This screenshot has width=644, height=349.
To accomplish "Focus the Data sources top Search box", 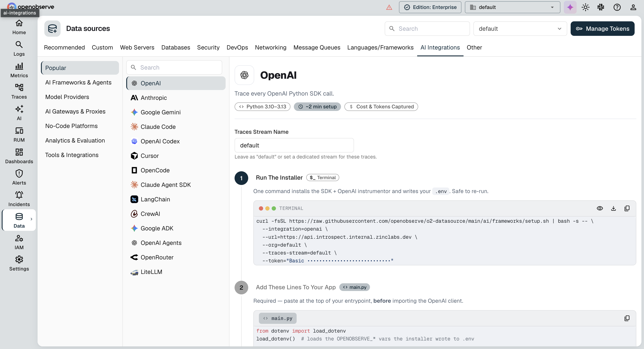I will pos(427,29).
